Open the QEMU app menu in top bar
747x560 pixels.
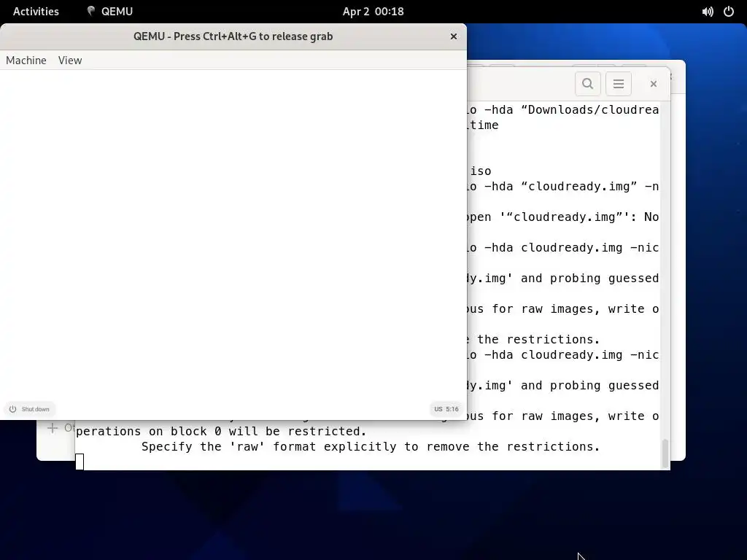pyautogui.click(x=110, y=12)
